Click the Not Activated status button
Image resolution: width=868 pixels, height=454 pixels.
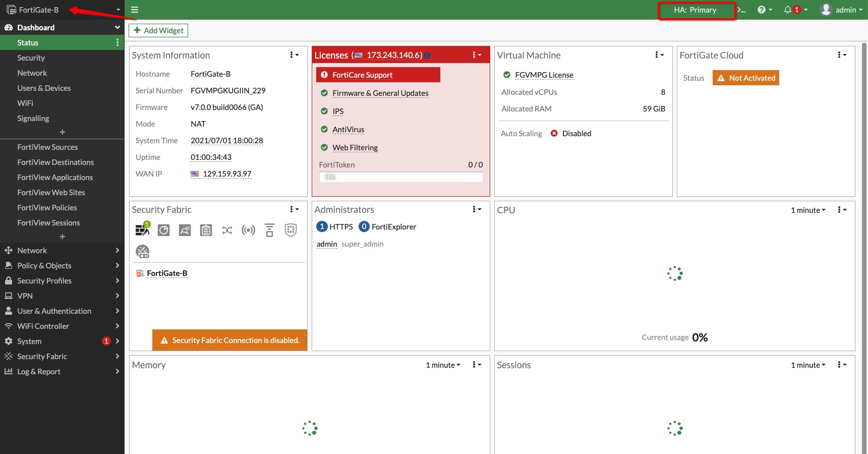click(x=746, y=78)
